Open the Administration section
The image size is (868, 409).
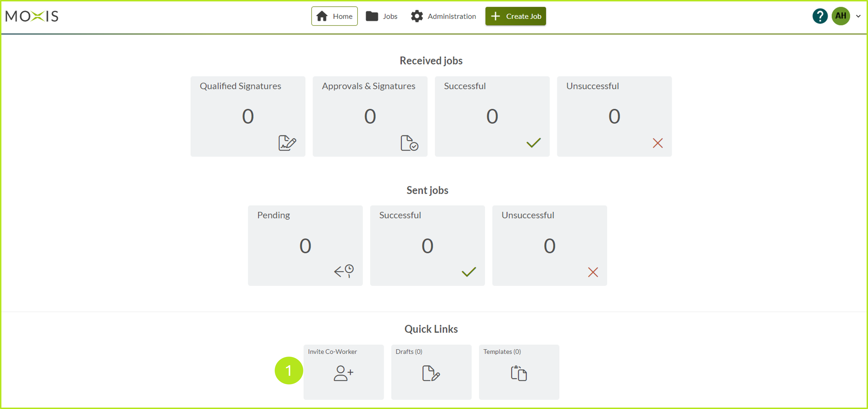(x=443, y=16)
